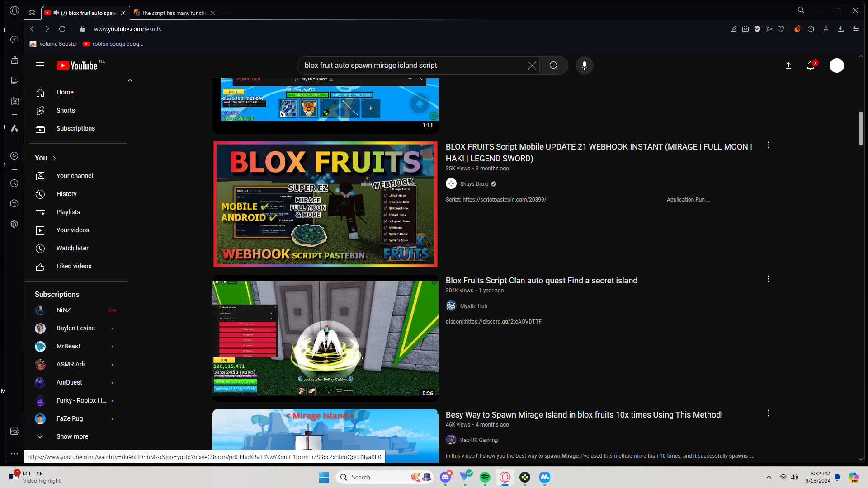868x488 pixels.
Task: Open the YouTube account avatar menu
Action: 837,66
